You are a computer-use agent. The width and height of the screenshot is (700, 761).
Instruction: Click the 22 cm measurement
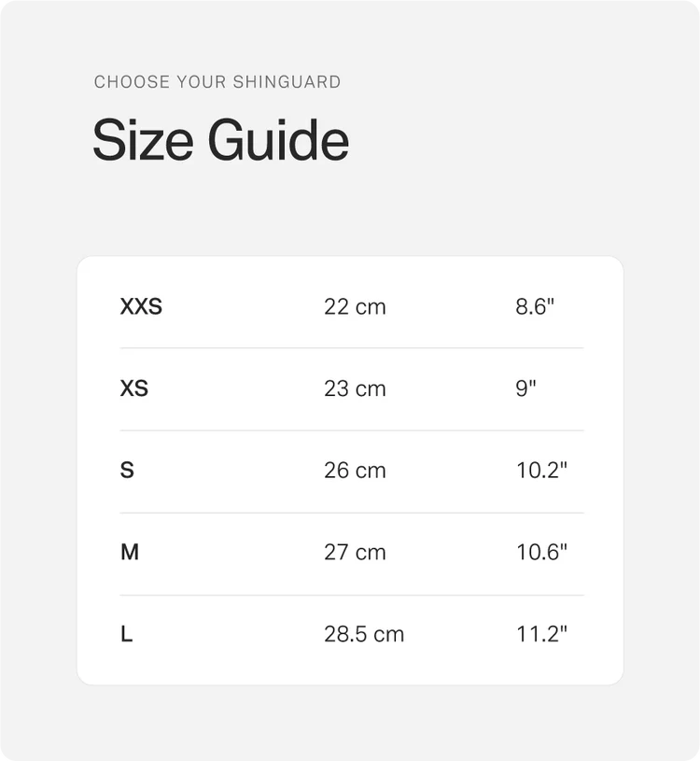(355, 306)
